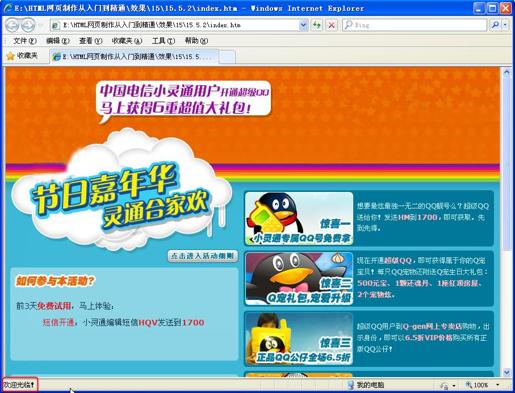Open the 工具 menu
The image size is (515, 393).
tap(163, 41)
